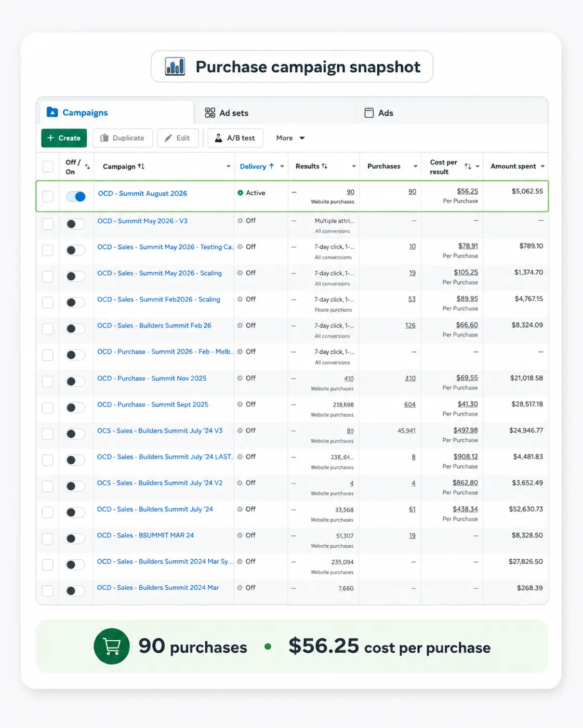583x728 pixels.
Task: Open the OCD - Sales - Builders Summit 2024 Mar Sy link
Action: coord(165,561)
